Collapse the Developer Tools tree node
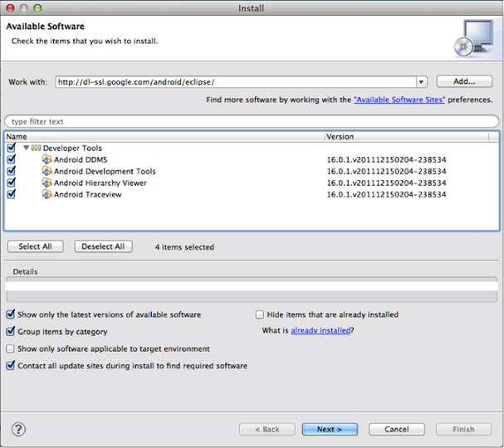 coord(27,148)
